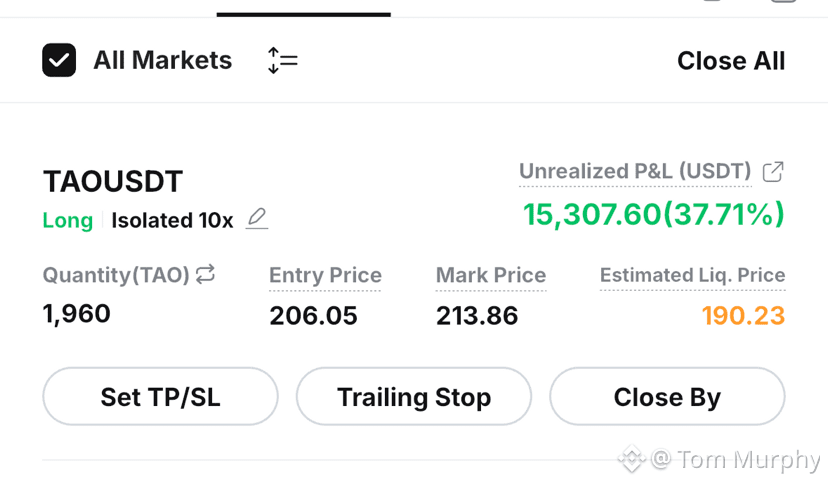Show Entry Price label info
Image resolution: width=828 pixels, height=484 pixels.
click(x=325, y=276)
